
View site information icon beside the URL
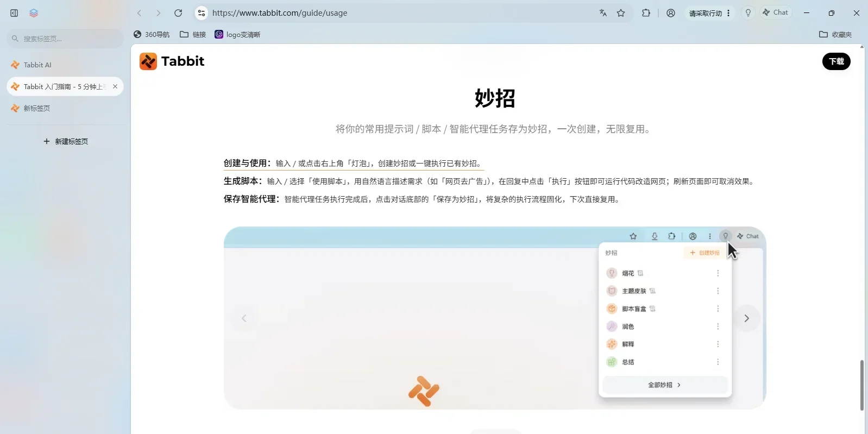point(202,13)
